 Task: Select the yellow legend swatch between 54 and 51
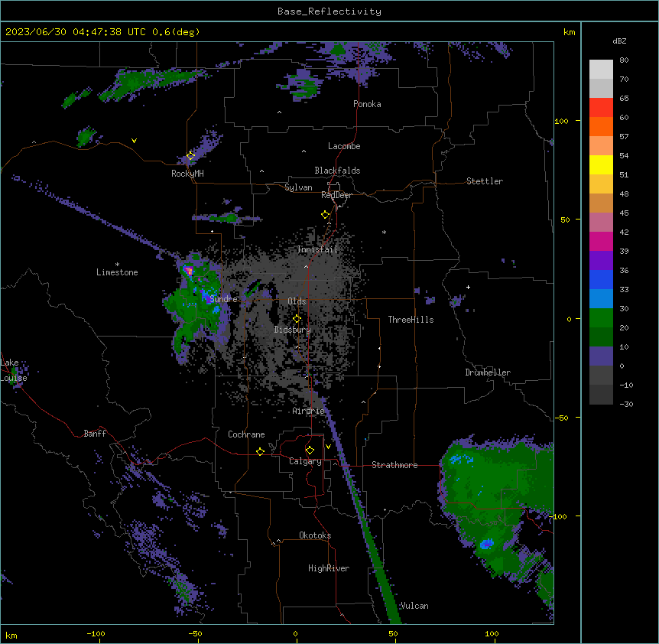click(x=601, y=164)
